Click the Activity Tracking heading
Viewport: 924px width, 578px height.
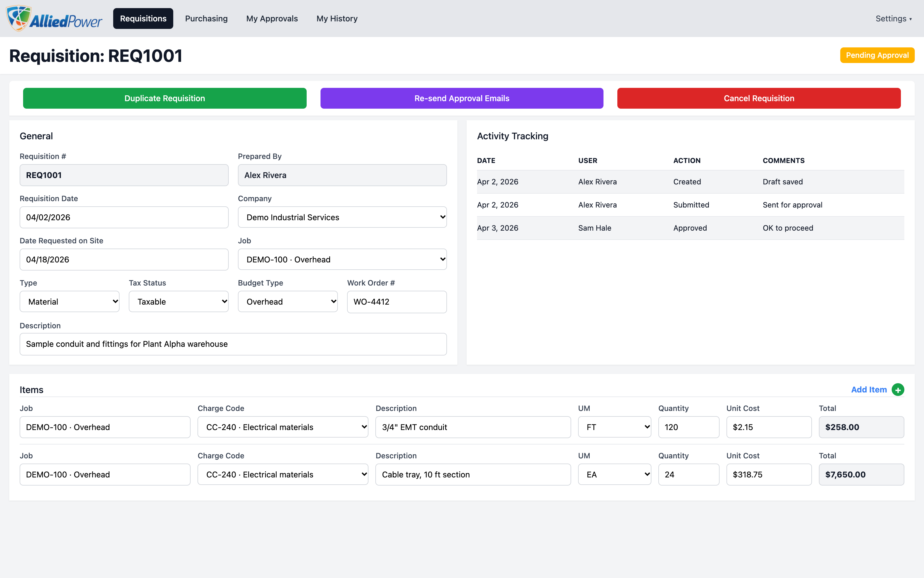pyautogui.click(x=513, y=136)
